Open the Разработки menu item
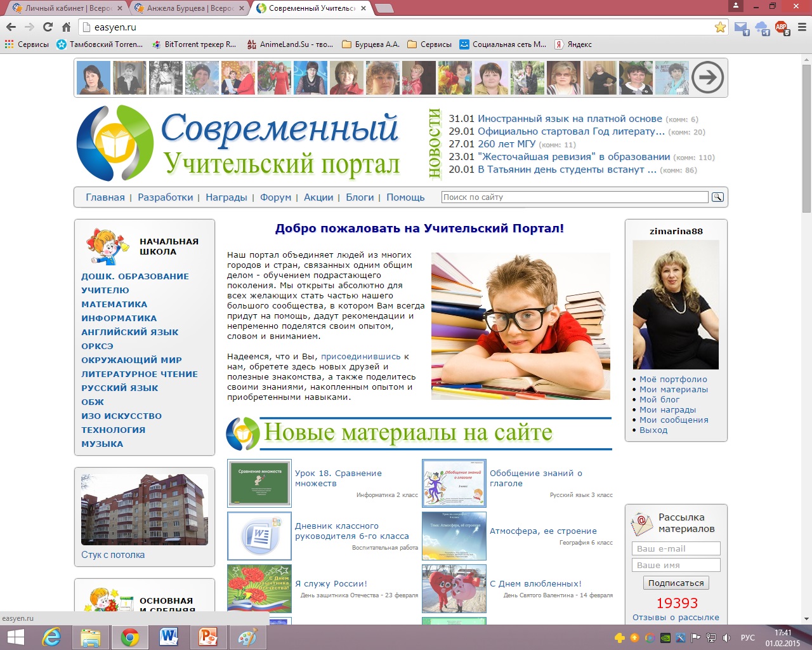 point(165,197)
